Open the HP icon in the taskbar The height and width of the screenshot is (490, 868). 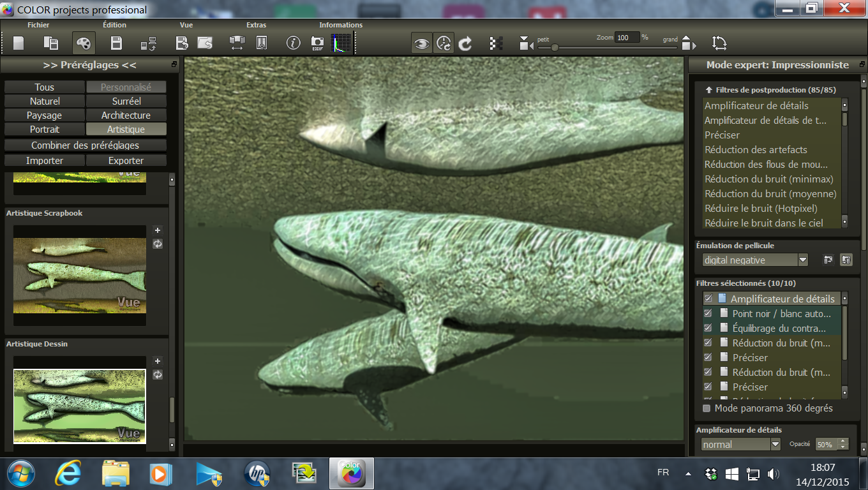pos(257,474)
